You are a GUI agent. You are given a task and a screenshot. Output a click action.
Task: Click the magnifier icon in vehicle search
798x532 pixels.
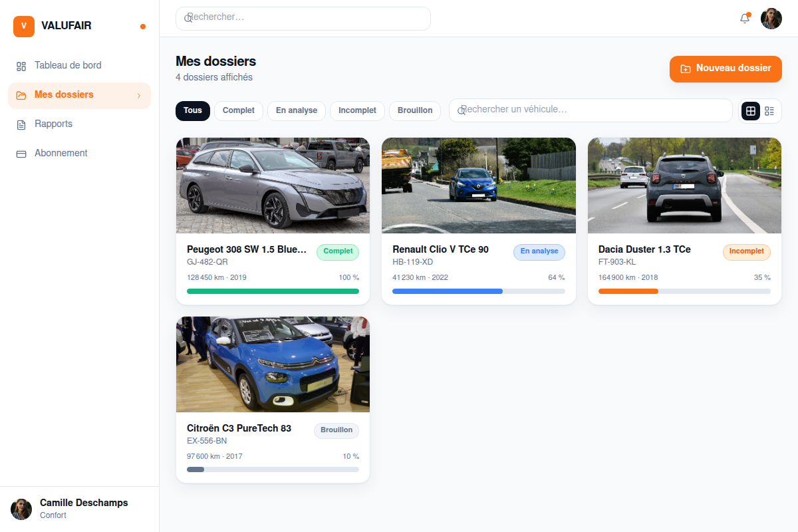[x=462, y=110]
